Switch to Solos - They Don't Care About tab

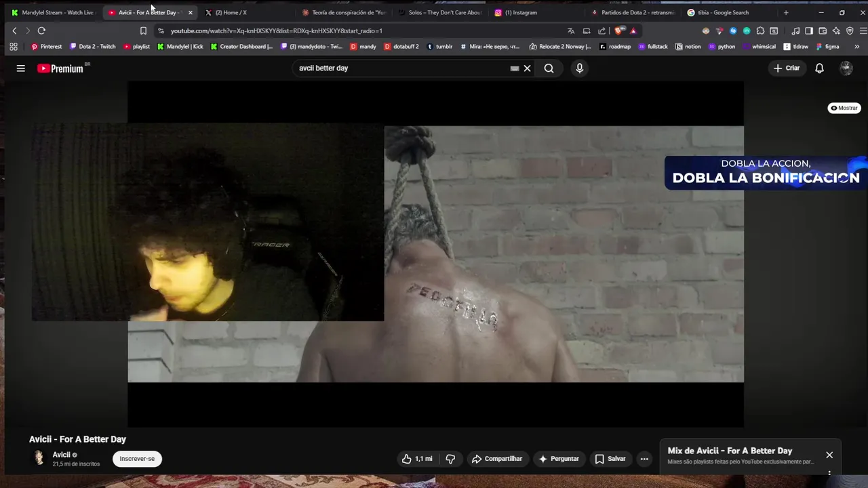click(441, 12)
